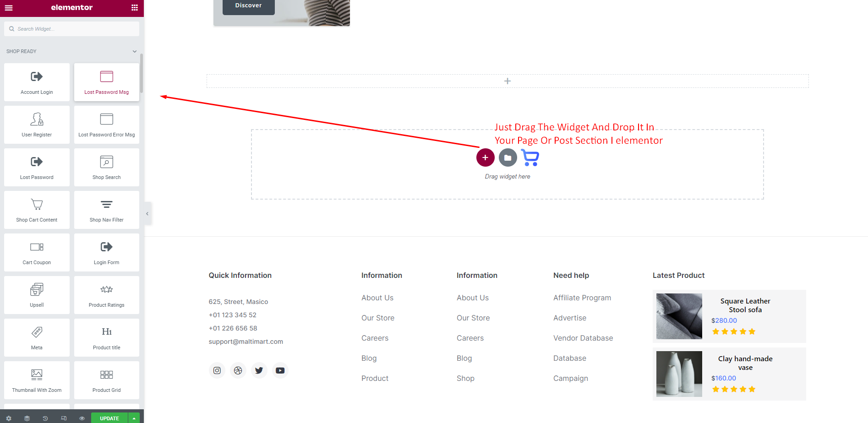Open the Navigator layers icon

pyautogui.click(x=27, y=418)
